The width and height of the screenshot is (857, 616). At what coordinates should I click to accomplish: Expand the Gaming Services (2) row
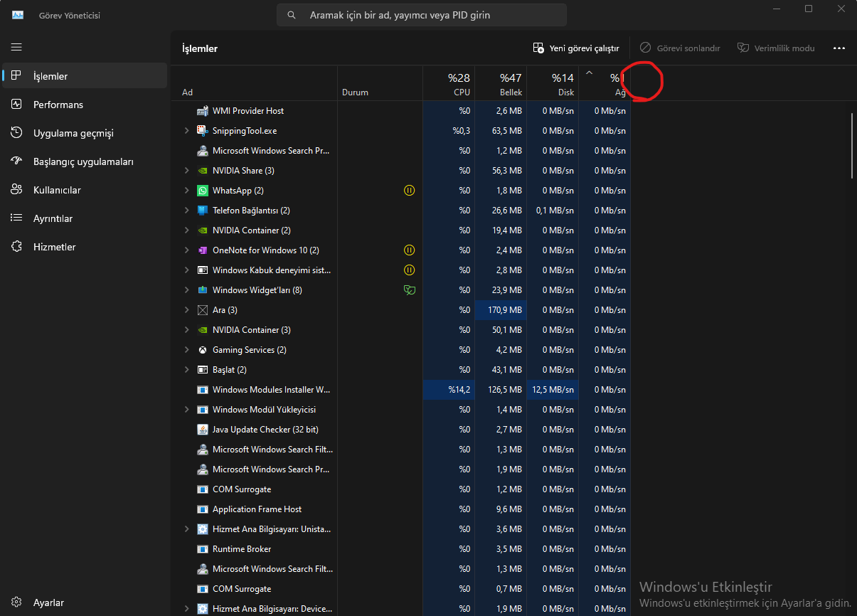[186, 350]
